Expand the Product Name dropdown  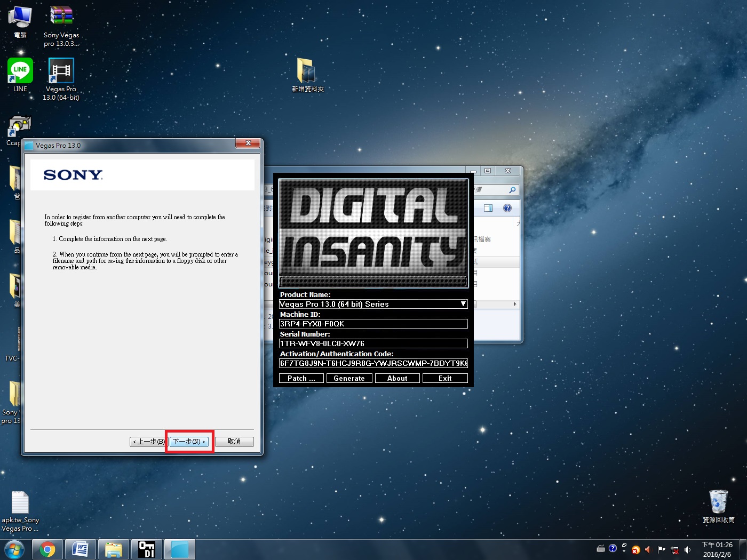[x=463, y=304]
